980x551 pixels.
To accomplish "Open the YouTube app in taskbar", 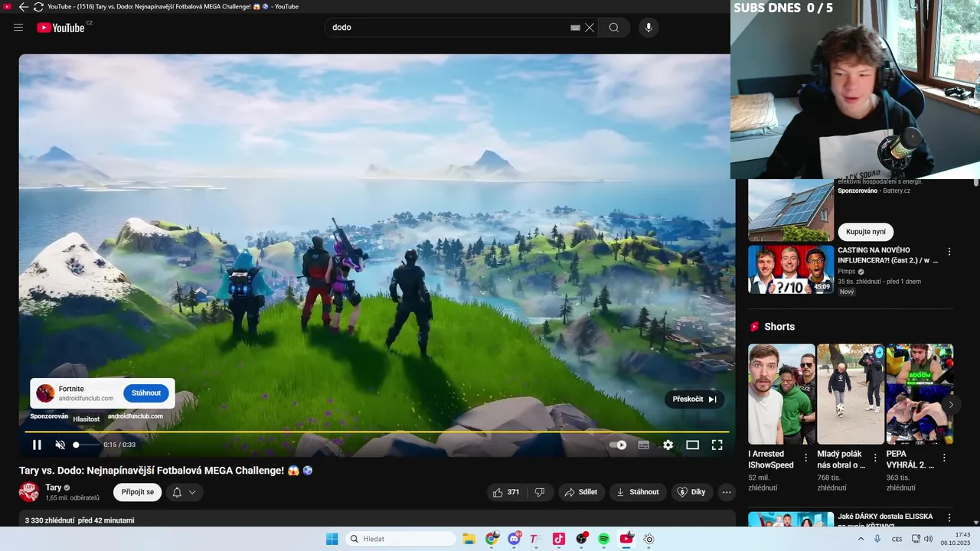I will point(626,539).
